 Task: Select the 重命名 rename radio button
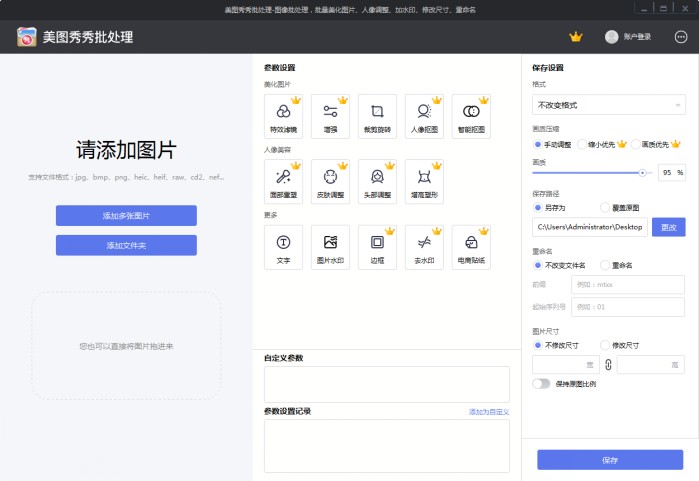tap(604, 265)
